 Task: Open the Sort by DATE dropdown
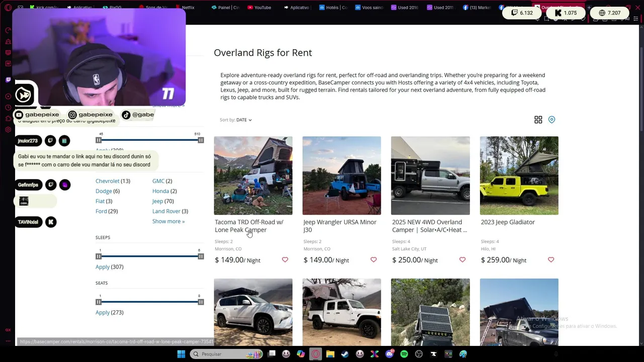point(235,120)
